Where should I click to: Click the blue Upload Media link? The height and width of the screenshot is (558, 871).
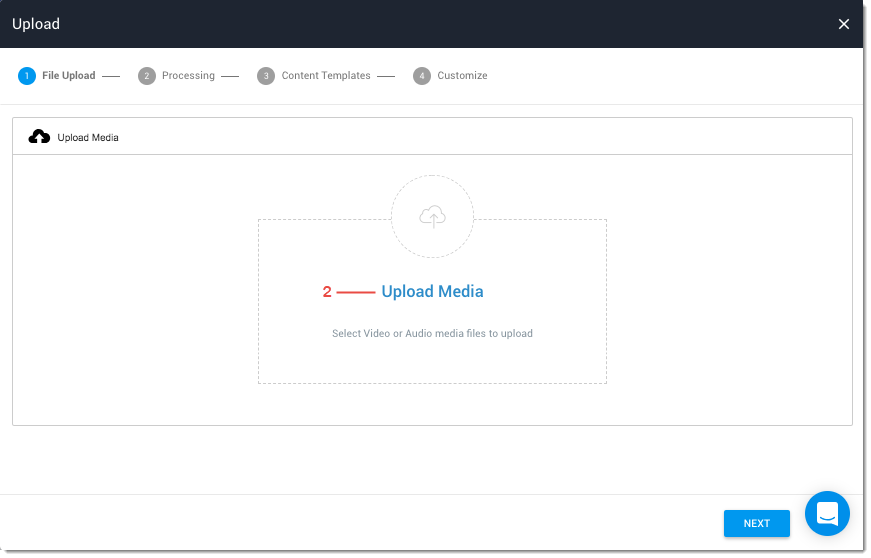pyautogui.click(x=432, y=292)
